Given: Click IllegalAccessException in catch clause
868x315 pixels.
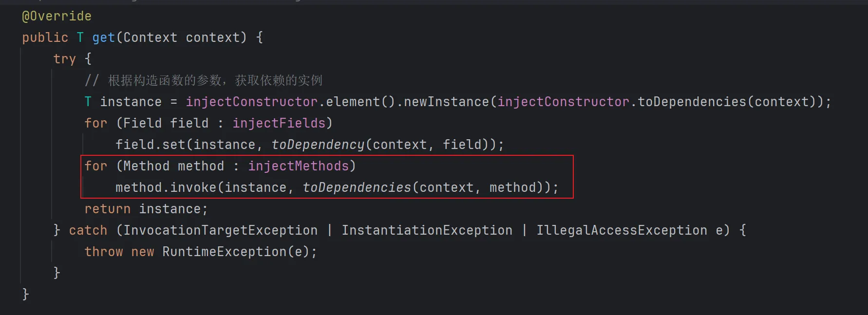Looking at the screenshot, I should [622, 230].
